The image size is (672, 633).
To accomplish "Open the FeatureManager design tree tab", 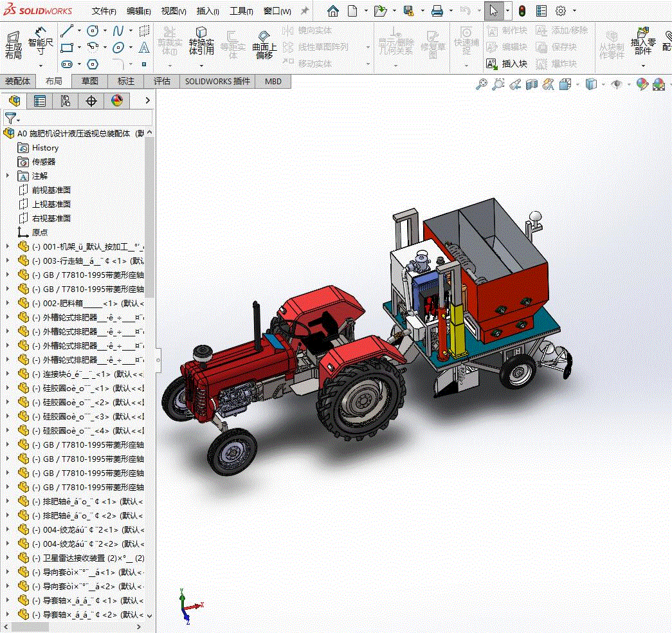I will point(14,101).
